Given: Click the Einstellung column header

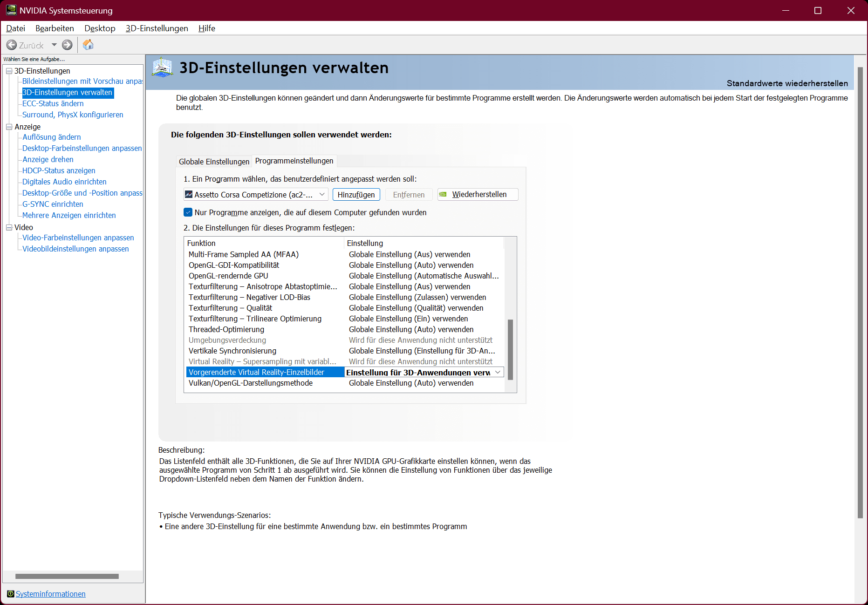Looking at the screenshot, I should (x=424, y=243).
